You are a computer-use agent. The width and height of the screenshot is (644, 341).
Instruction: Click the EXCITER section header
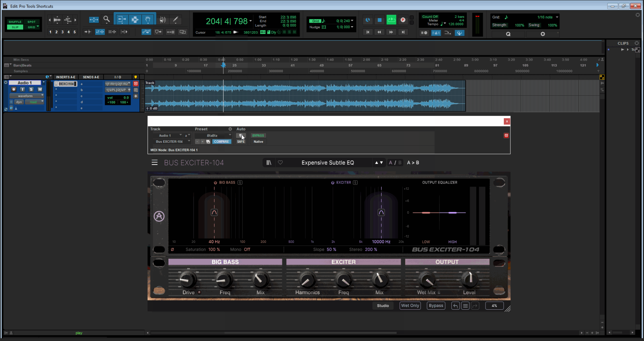[x=343, y=262]
